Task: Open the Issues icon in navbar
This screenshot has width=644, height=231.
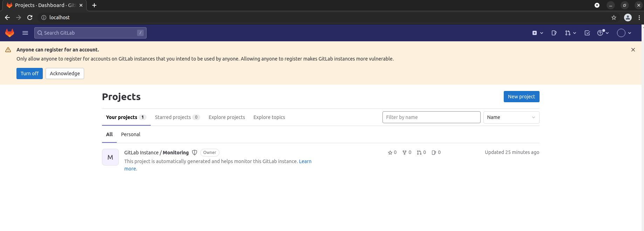Action: (554, 33)
